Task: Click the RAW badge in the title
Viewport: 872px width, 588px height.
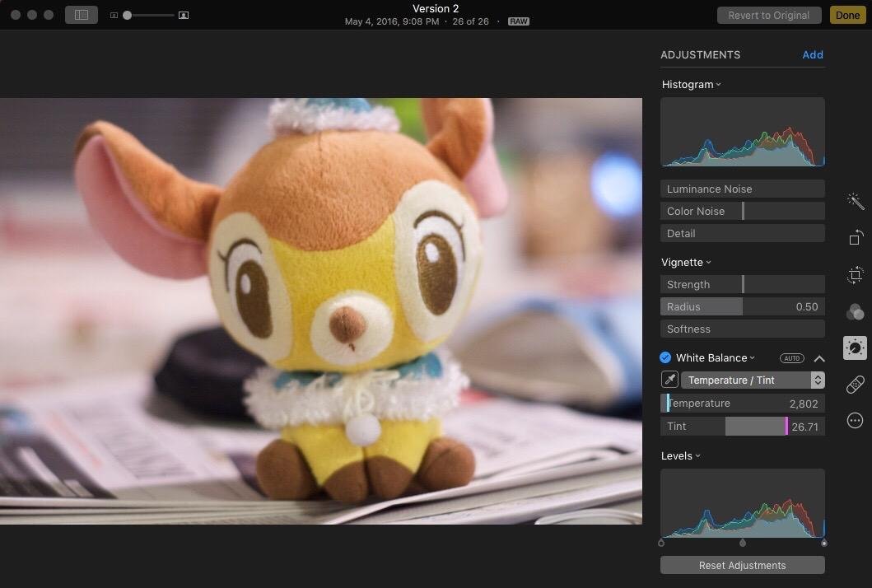Action: (518, 21)
